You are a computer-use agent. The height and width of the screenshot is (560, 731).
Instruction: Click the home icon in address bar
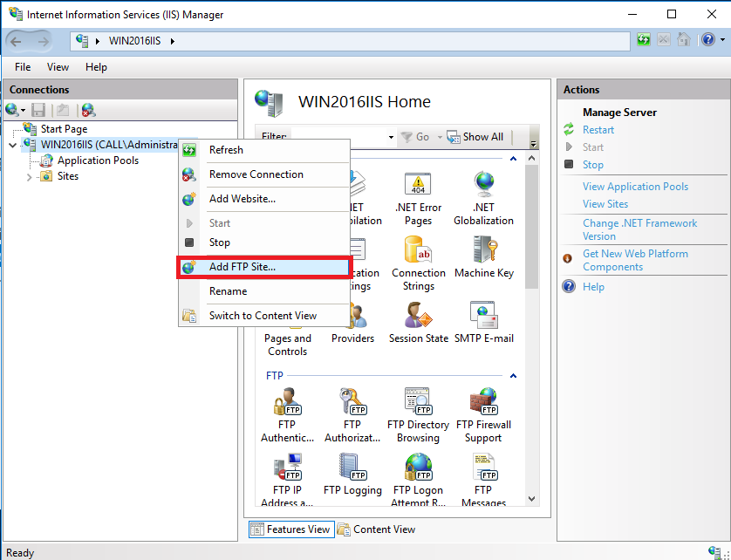[683, 39]
